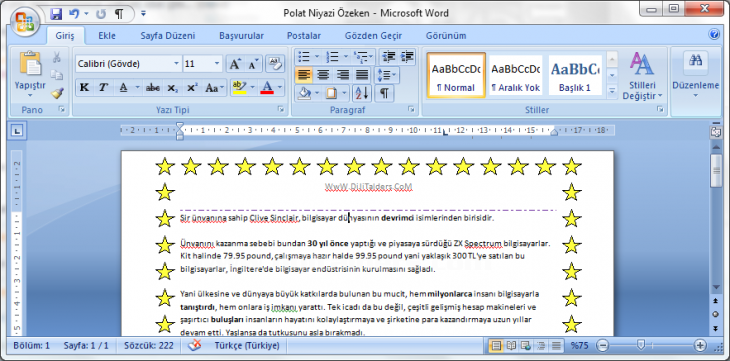The width and height of the screenshot is (730, 361).
Task: Undo last action in Quick Access toolbar
Action: [x=74, y=14]
